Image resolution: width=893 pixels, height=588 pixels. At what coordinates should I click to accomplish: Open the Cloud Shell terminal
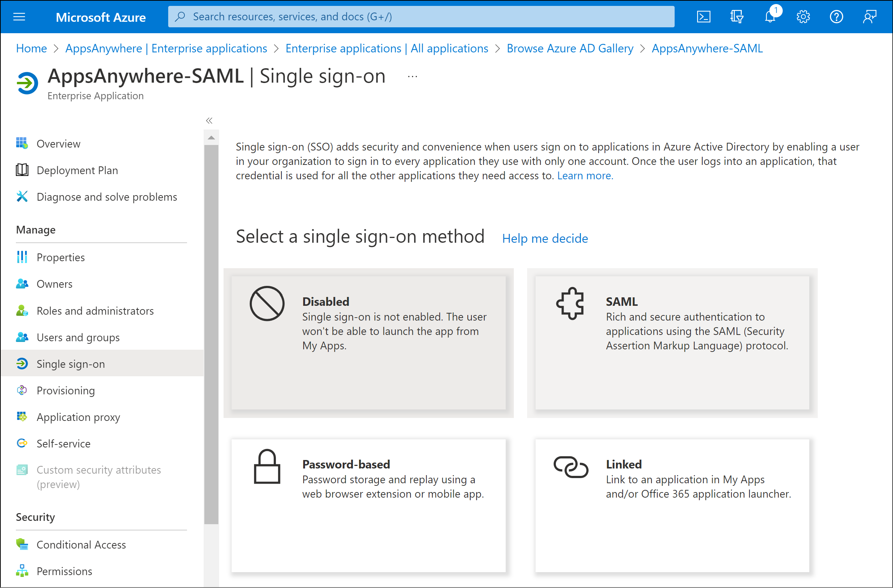pos(703,17)
